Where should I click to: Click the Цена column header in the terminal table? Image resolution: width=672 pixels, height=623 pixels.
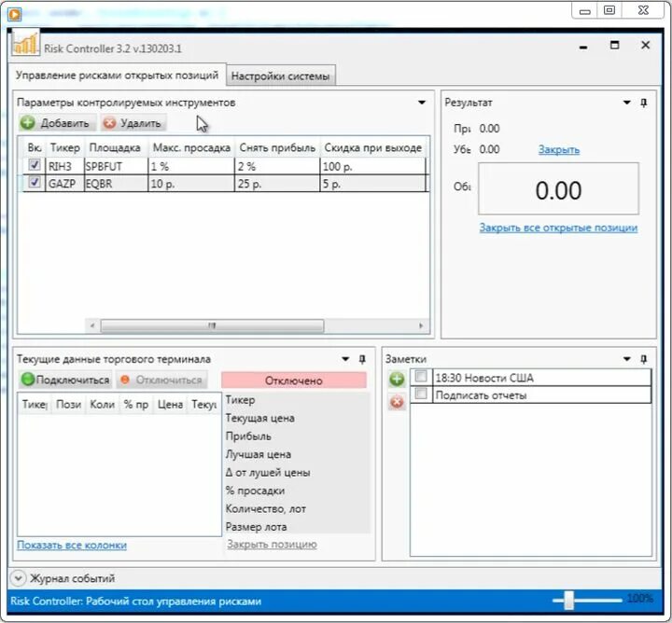point(170,405)
